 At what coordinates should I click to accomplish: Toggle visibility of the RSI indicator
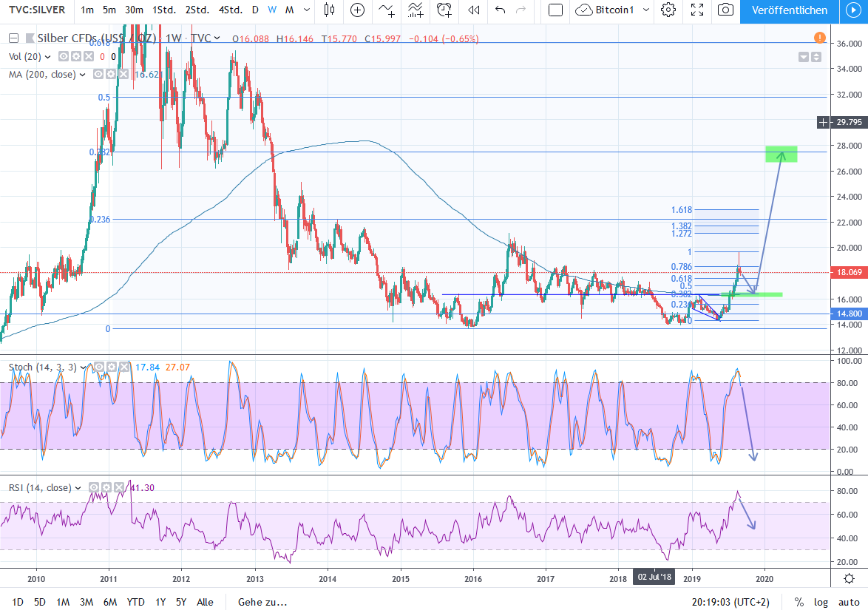pyautogui.click(x=94, y=488)
